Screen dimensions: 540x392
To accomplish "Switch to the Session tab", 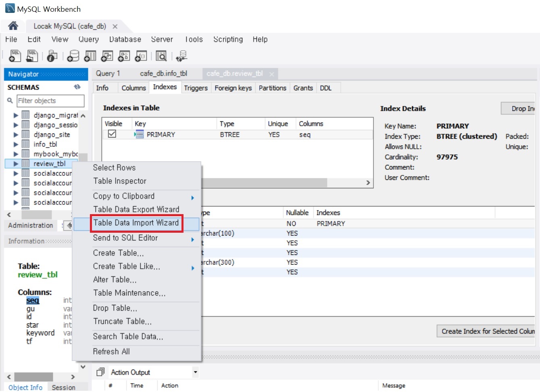I will pyautogui.click(x=63, y=387).
